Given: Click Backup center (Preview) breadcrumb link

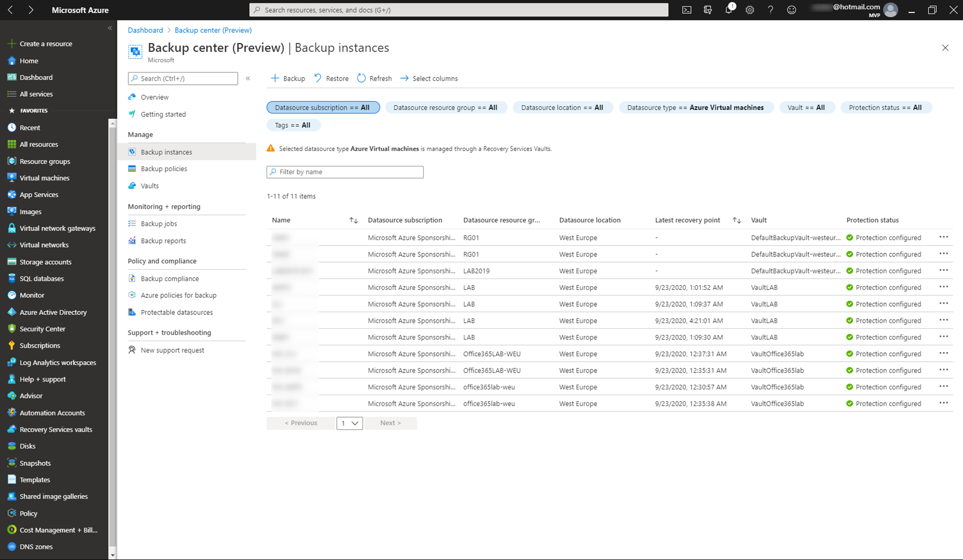Looking at the screenshot, I should click(213, 30).
